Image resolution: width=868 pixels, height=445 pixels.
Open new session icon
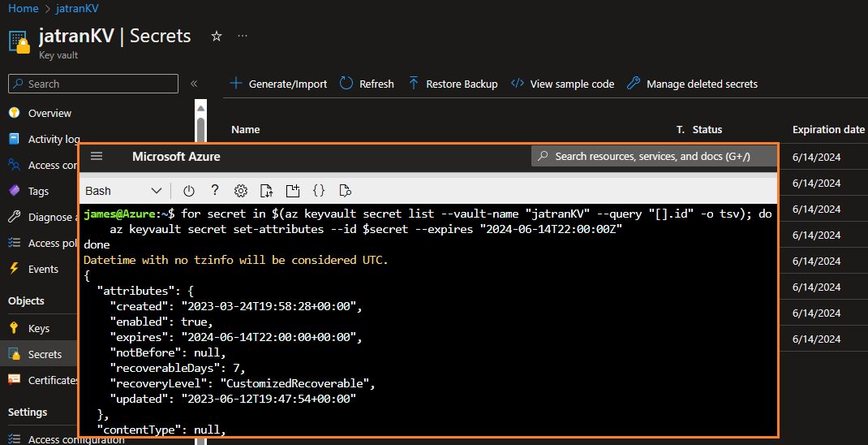coord(292,191)
